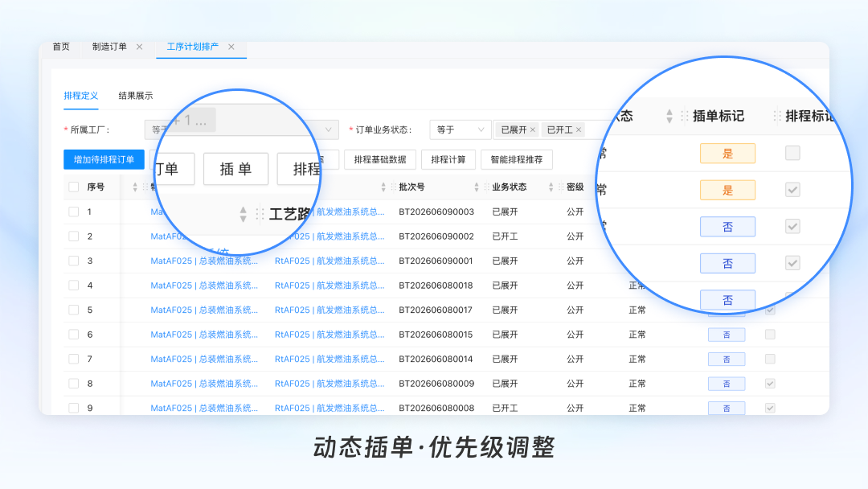868x489 pixels.
Task: Open 订单业务状态 operator dropdown 等于
Action: point(460,129)
